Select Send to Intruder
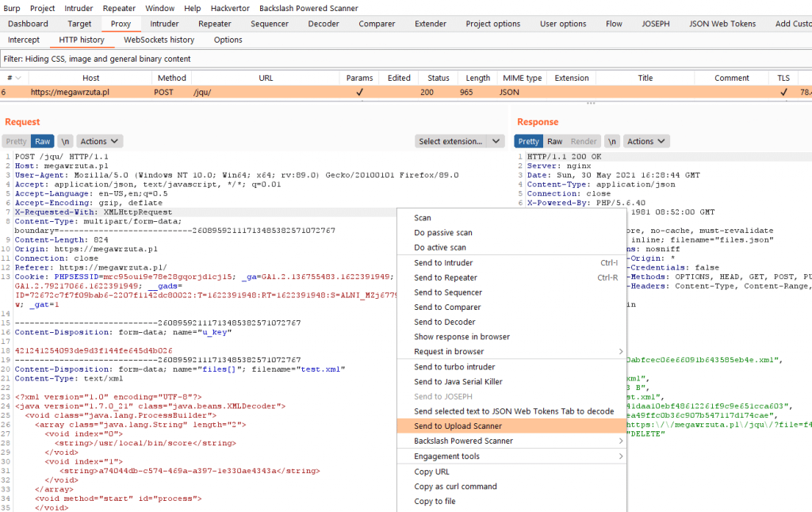 (511, 263)
